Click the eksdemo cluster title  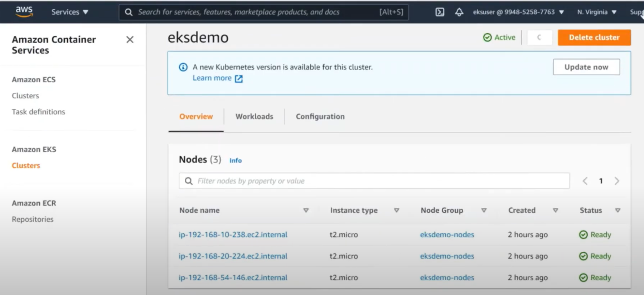coord(198,37)
